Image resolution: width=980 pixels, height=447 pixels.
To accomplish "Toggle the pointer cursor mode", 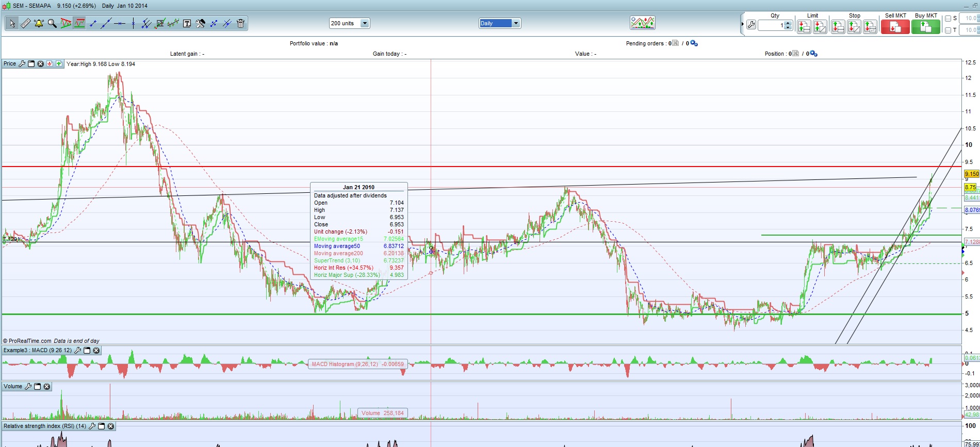I will (x=12, y=24).
